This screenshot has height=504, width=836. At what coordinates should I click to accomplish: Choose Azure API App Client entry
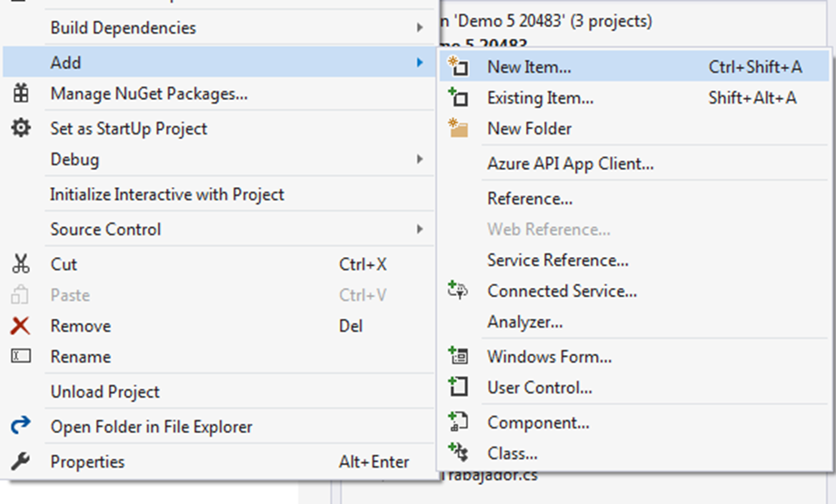click(570, 164)
